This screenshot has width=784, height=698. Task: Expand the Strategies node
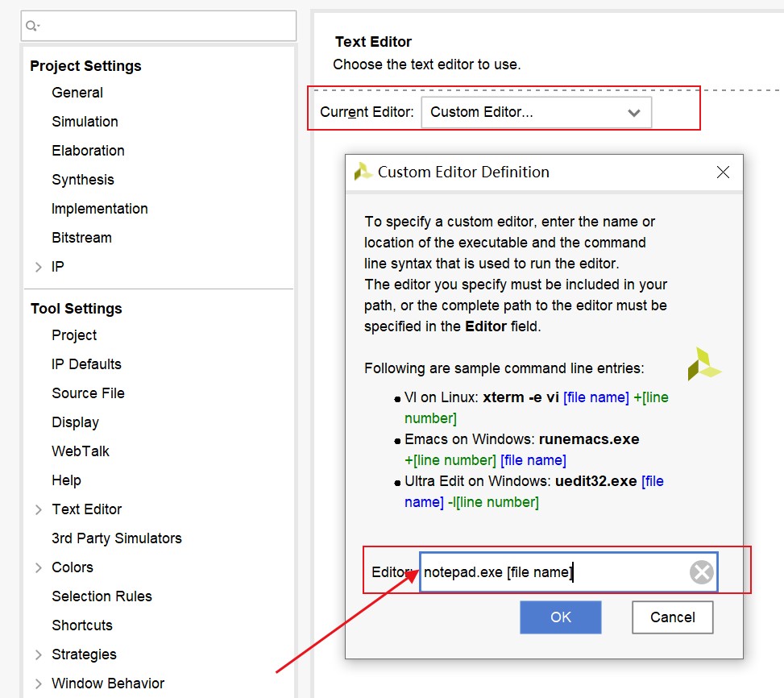[x=38, y=654]
